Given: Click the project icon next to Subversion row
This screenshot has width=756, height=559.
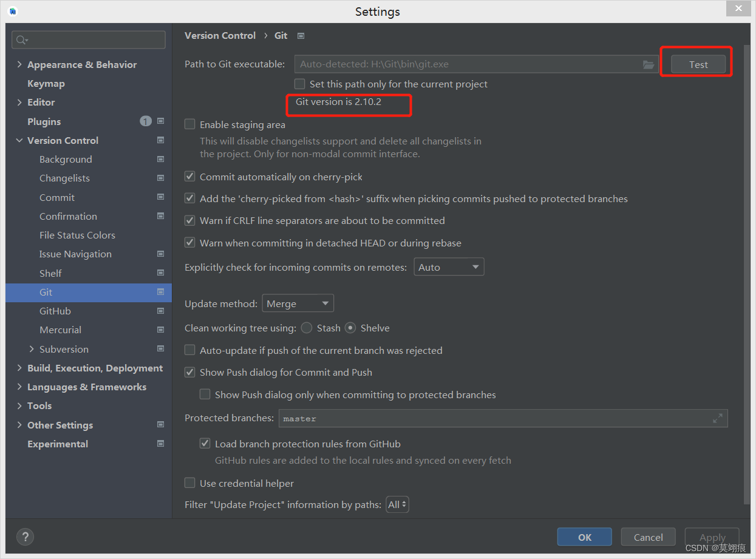Looking at the screenshot, I should point(160,349).
